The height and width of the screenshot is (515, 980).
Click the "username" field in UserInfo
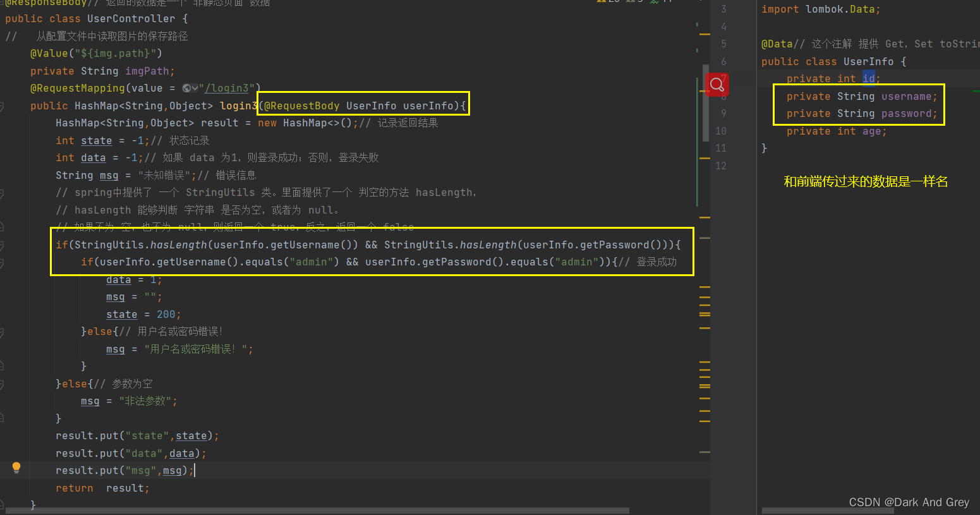coord(906,96)
